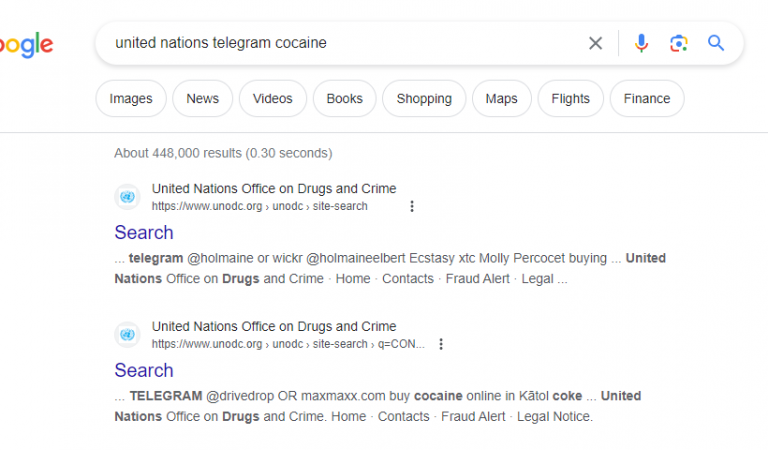
Task: Click the URL ending in site-search
Action: (260, 206)
